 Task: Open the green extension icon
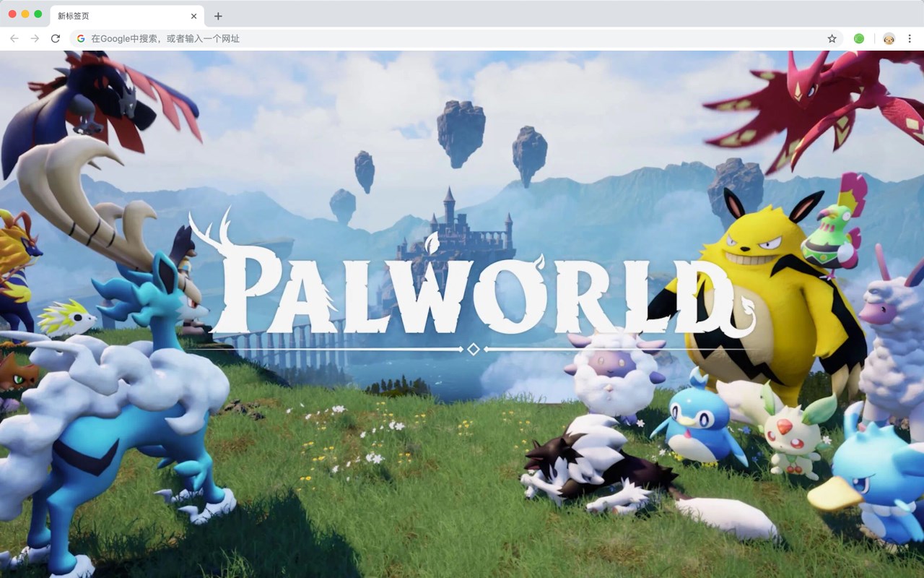[859, 38]
